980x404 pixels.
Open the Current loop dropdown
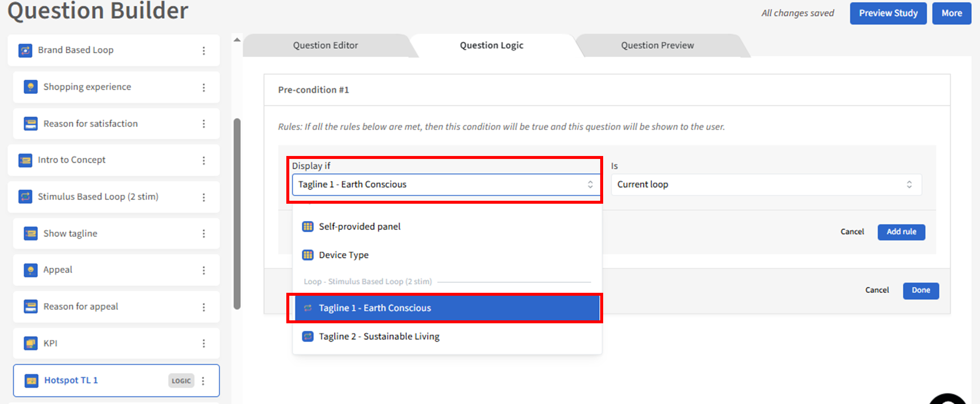coord(766,185)
